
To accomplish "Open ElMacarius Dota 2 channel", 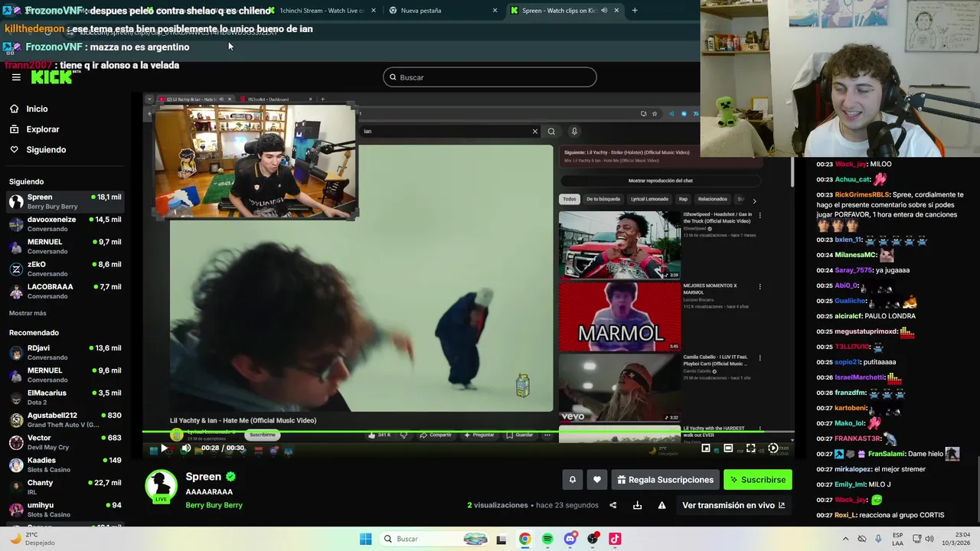I will click(65, 397).
